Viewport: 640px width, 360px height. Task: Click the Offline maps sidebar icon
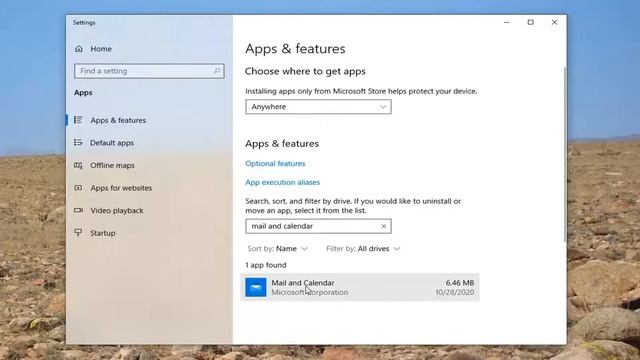pos(78,165)
